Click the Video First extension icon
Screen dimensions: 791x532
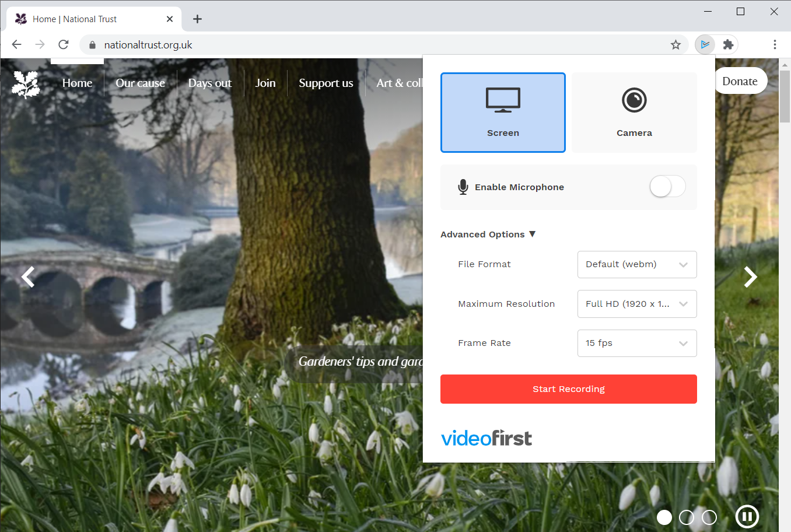(705, 44)
